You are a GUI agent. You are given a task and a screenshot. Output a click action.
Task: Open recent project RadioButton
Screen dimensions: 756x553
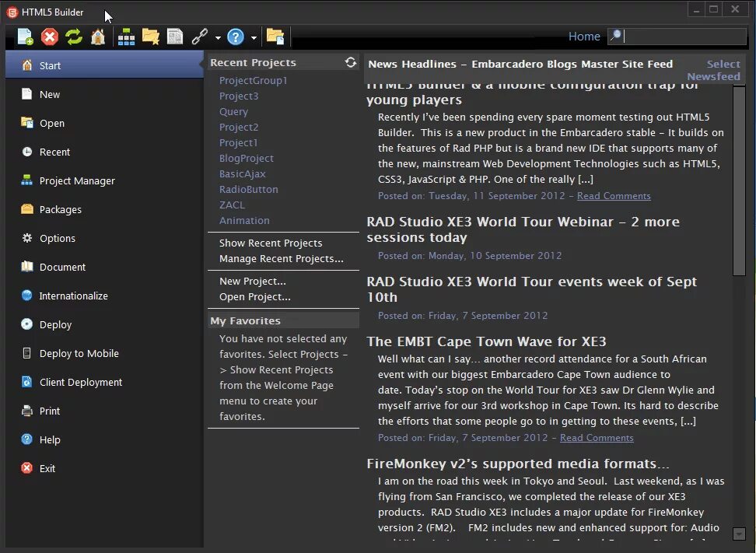point(248,190)
